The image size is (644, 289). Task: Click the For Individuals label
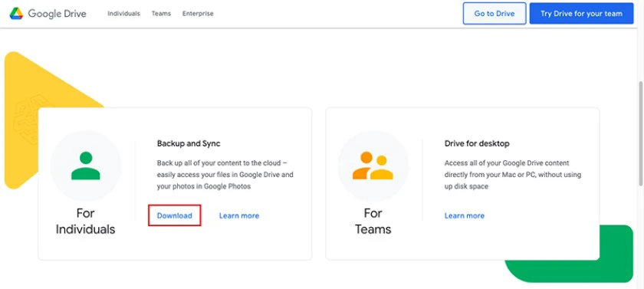coord(85,221)
